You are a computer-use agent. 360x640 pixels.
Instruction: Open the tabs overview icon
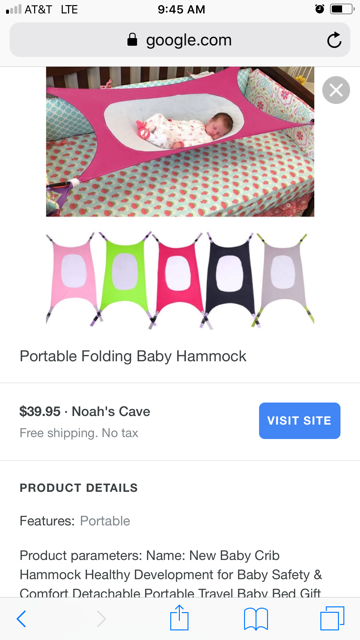332,618
